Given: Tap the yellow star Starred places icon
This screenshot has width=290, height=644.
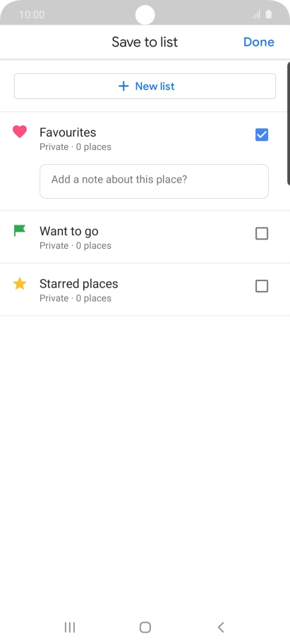Looking at the screenshot, I should click(20, 283).
